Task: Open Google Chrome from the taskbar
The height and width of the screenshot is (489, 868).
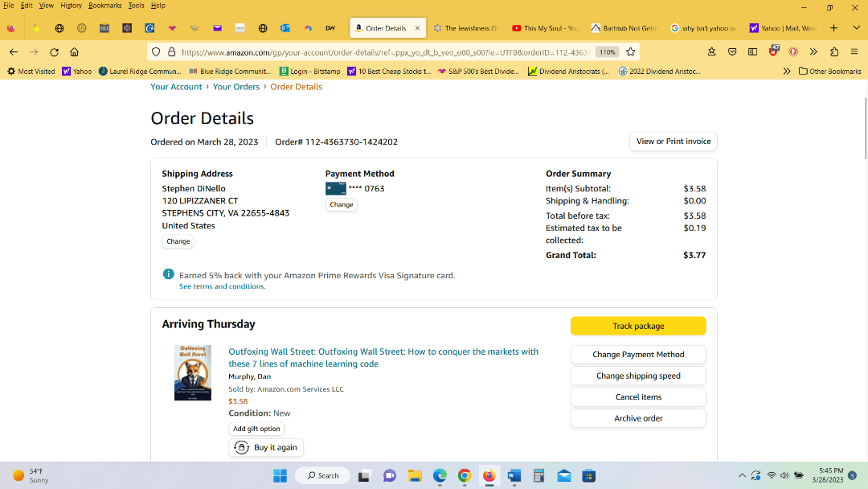Action: point(465,475)
